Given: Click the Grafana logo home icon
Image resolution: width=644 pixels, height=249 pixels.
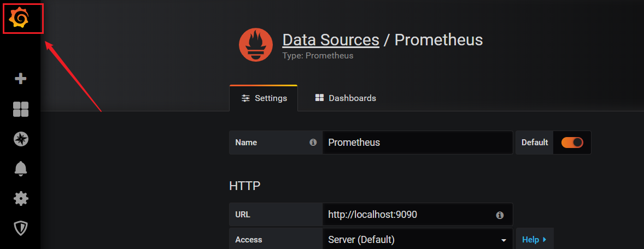Looking at the screenshot, I should [20, 19].
